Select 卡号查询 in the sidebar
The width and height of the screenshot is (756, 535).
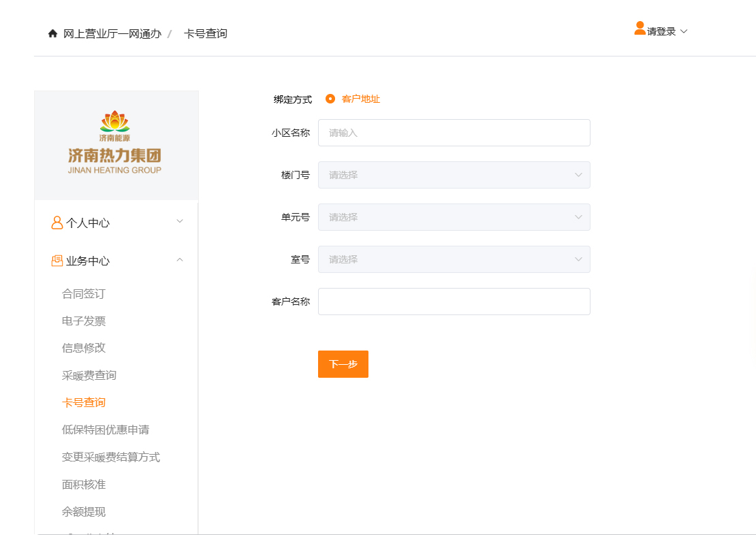coord(83,402)
